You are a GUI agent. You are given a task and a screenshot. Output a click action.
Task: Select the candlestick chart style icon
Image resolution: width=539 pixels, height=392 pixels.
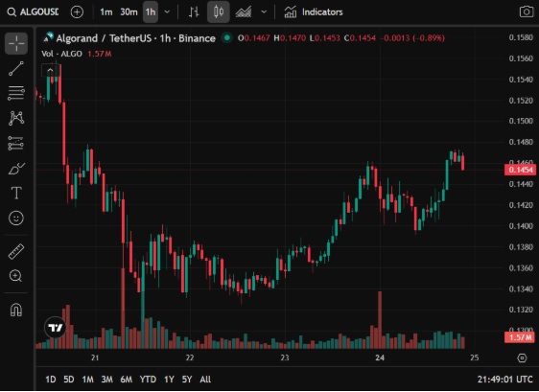pyautogui.click(x=219, y=12)
